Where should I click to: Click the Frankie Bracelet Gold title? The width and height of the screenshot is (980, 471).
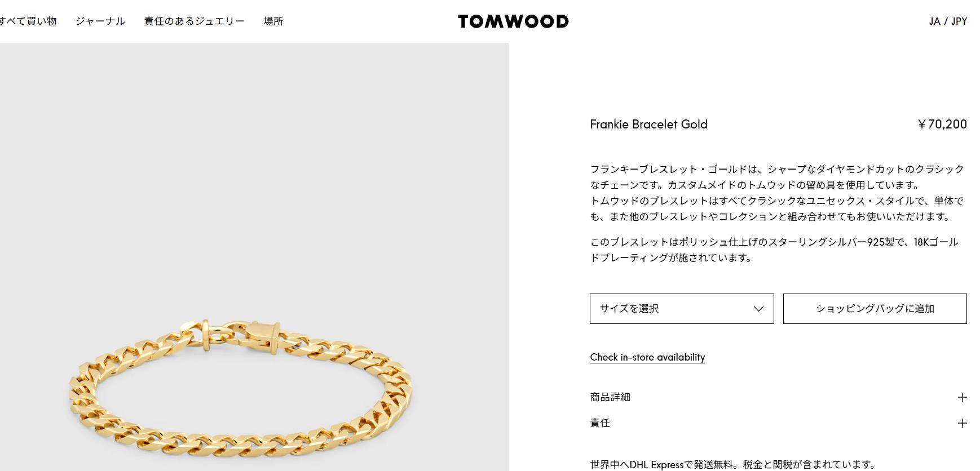tap(648, 125)
